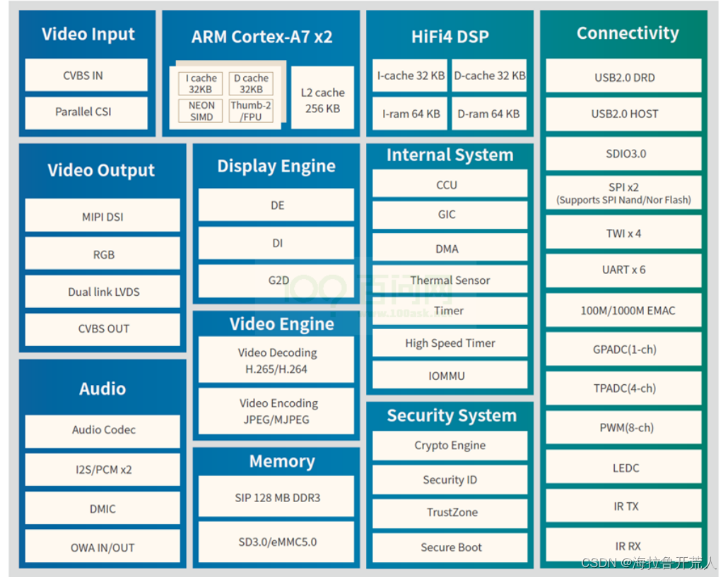This screenshot has width=728, height=577.
Task: Select the D-cache 32 KB block
Action: [489, 75]
